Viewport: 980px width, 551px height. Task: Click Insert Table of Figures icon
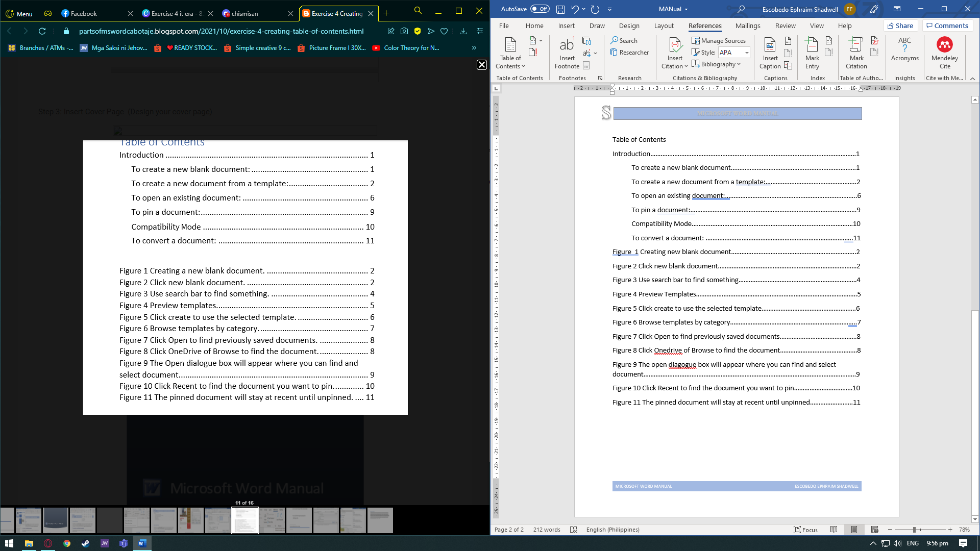click(788, 41)
